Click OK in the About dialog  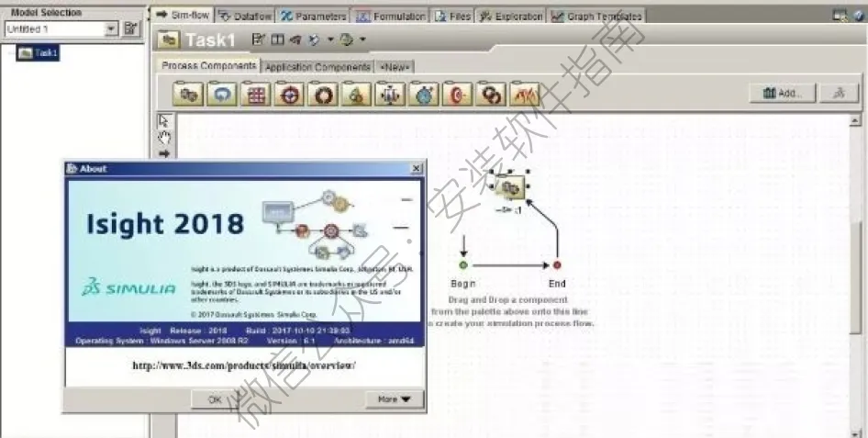pos(216,399)
